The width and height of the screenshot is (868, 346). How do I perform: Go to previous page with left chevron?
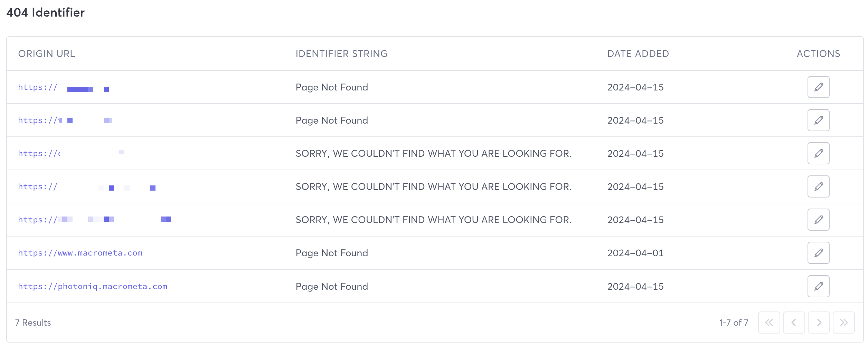click(x=794, y=323)
